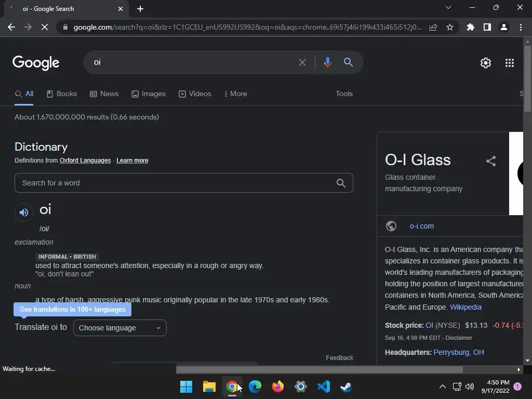The height and width of the screenshot is (399, 532).
Task: Share the O-I Glass panel
Action: coord(490,161)
